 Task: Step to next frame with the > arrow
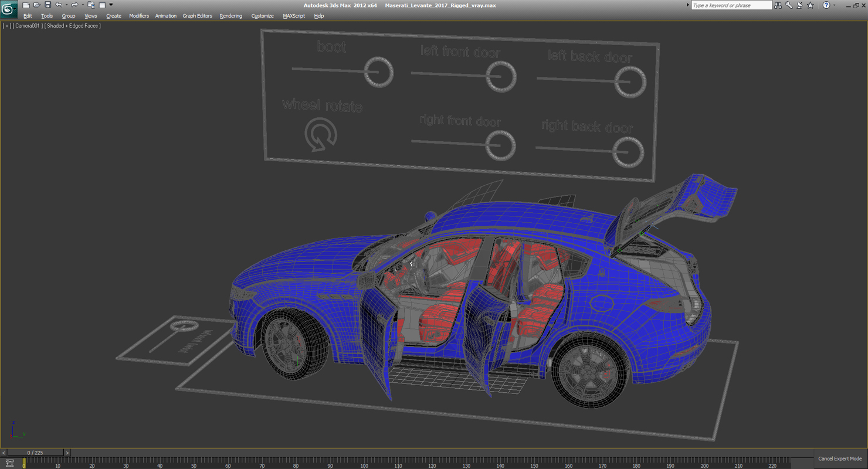[x=67, y=453]
